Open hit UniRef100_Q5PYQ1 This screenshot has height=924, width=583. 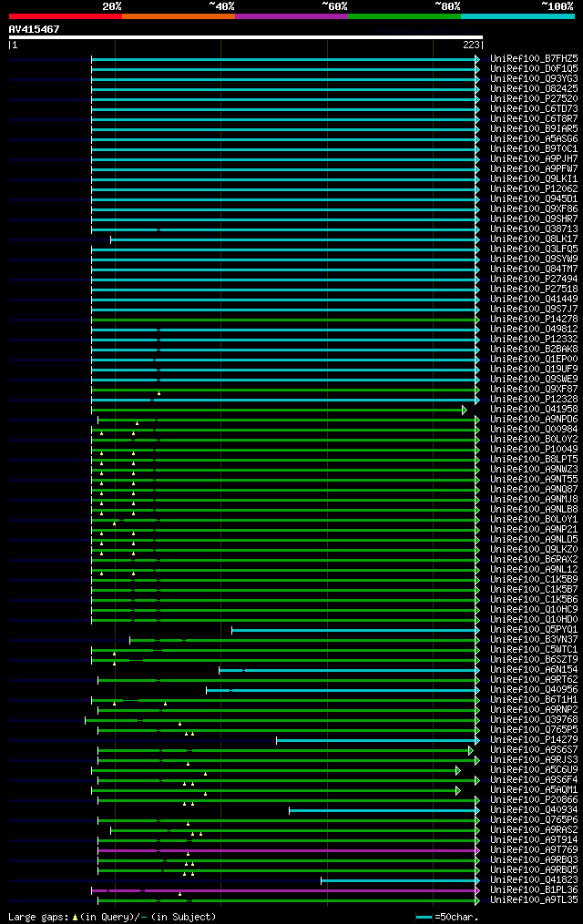click(x=534, y=630)
